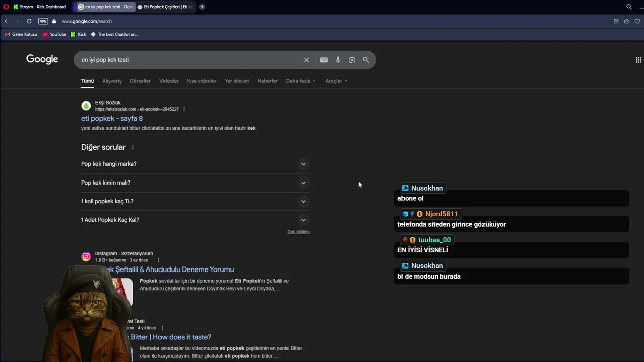
Task: Open the 'eti popkek - sayfa 8' result
Action: pos(112,118)
